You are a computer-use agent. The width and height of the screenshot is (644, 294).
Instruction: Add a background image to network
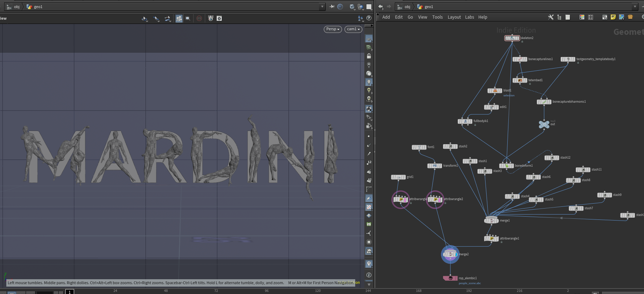pyautogui.click(x=622, y=17)
